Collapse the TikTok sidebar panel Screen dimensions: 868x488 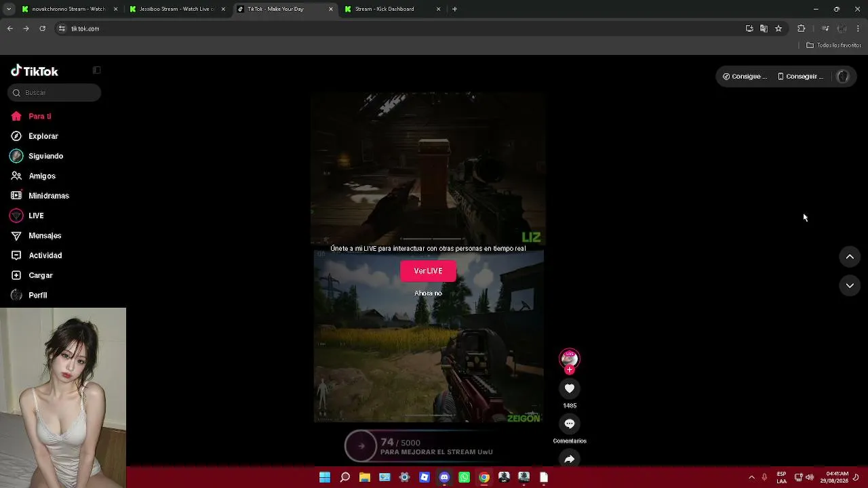pyautogui.click(x=97, y=70)
